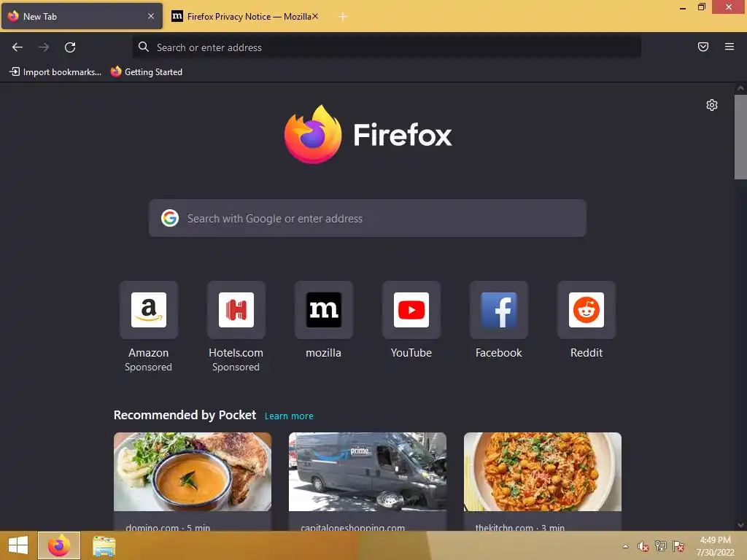This screenshot has height=560, width=747.
Task: Go back using the back arrow
Action: 18,47
